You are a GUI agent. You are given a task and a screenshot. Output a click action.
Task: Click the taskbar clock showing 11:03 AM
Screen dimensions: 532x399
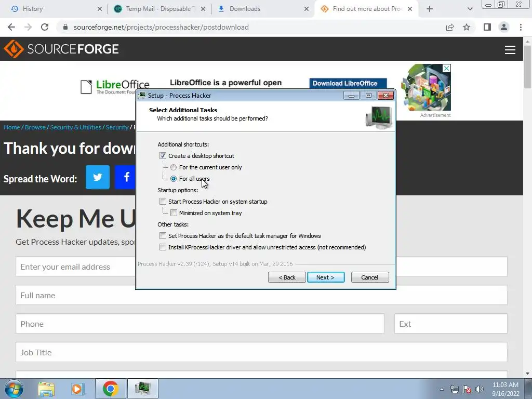click(x=506, y=389)
